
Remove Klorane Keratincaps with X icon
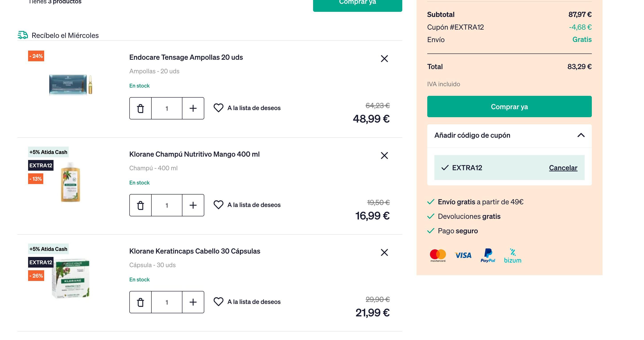pyautogui.click(x=384, y=253)
